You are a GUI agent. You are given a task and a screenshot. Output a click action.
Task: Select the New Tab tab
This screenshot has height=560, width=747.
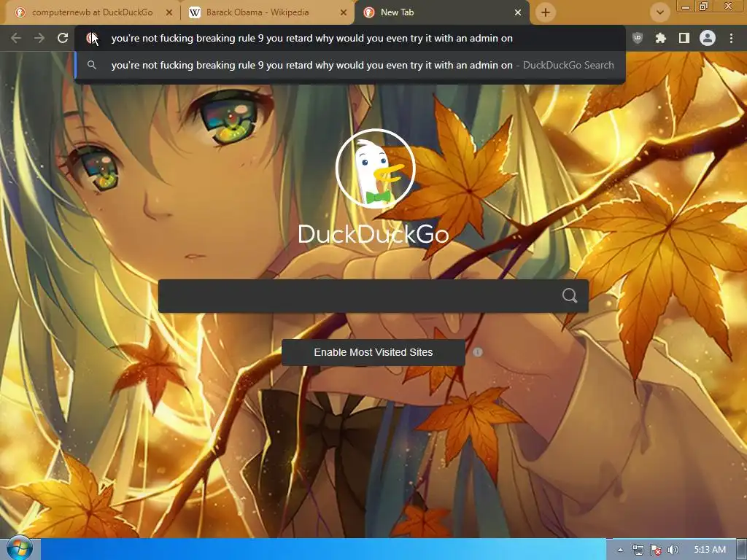point(441,12)
